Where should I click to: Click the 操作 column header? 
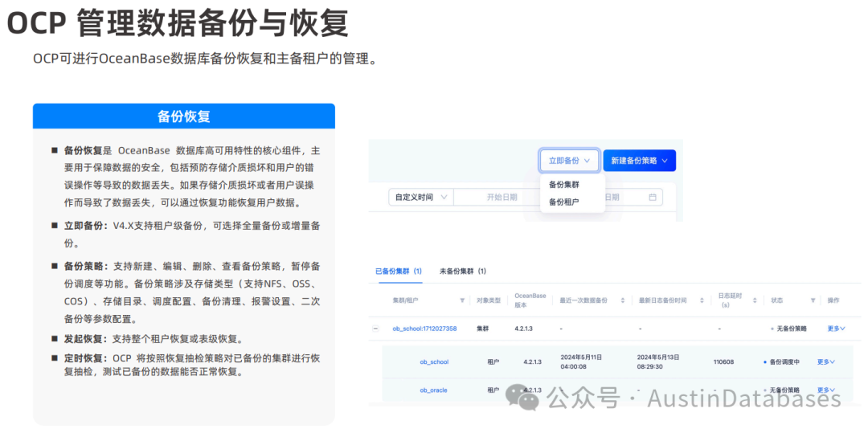click(833, 300)
